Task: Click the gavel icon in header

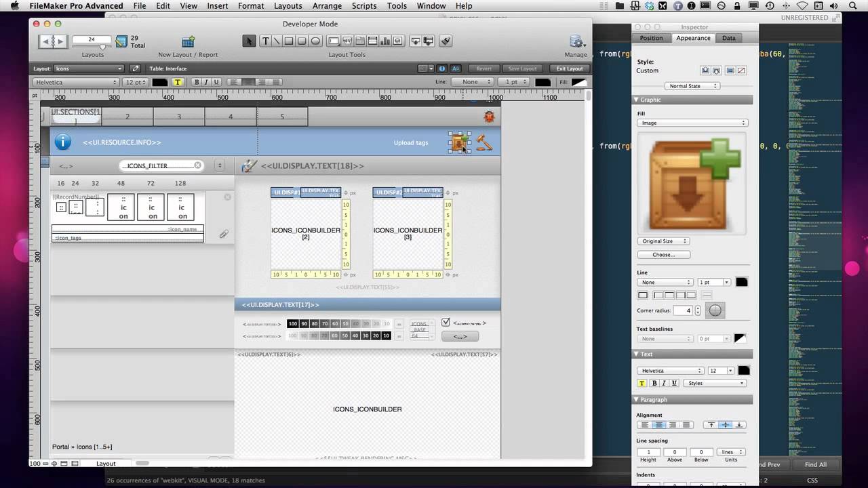Action: click(x=484, y=142)
